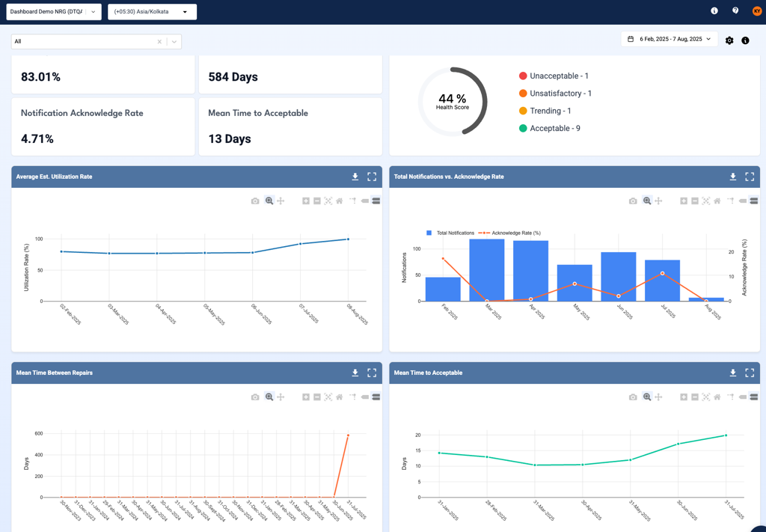Reset axes on the Total Notifications chart
Screen dimensions: 766x532
[717, 201]
